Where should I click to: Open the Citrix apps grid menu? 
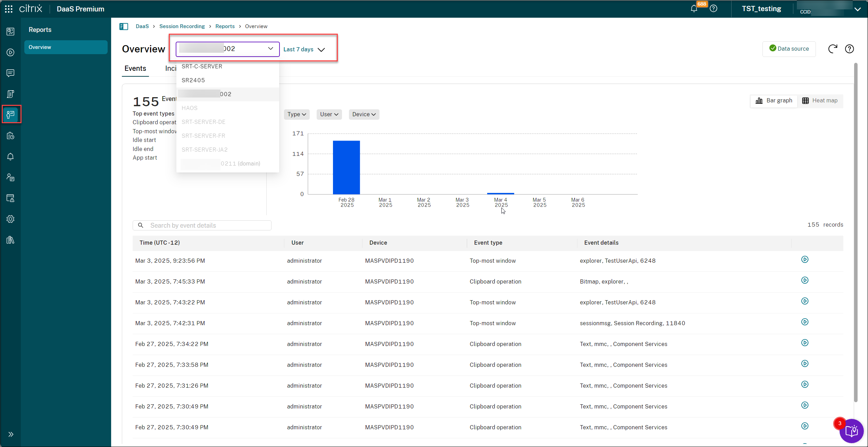[x=9, y=9]
